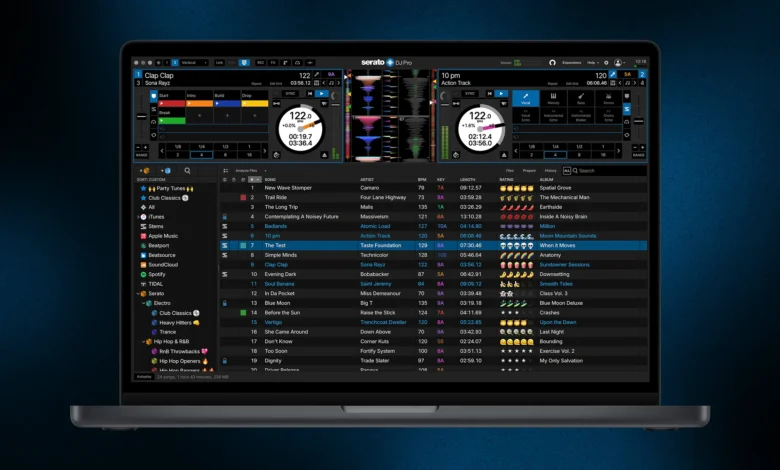Select the Bass stem pad on right deck
The height and width of the screenshot is (470, 780).
tap(581, 98)
